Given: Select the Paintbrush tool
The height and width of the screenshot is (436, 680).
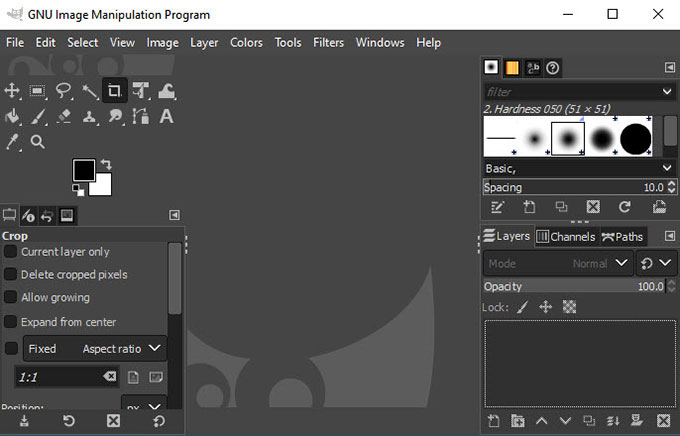Looking at the screenshot, I should (38, 116).
